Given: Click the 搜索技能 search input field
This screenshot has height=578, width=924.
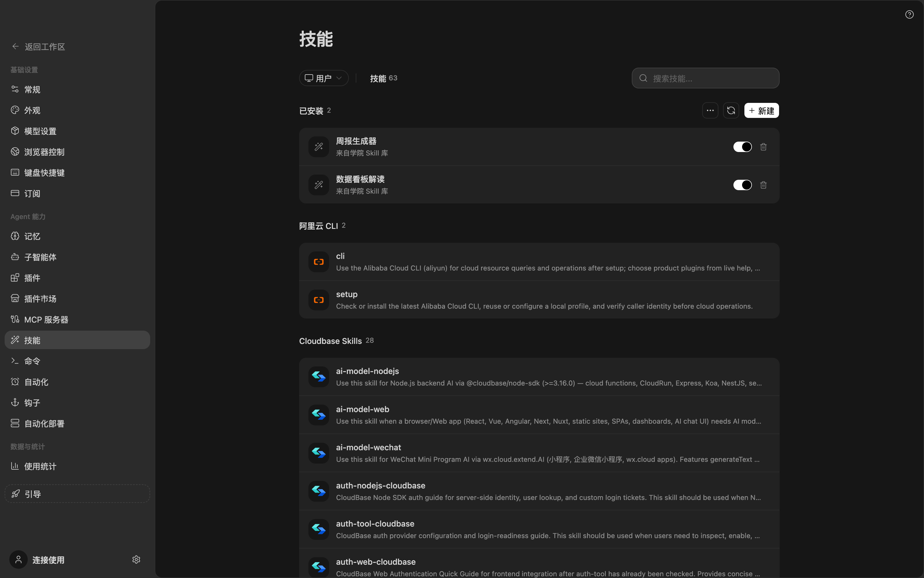Looking at the screenshot, I should point(705,78).
